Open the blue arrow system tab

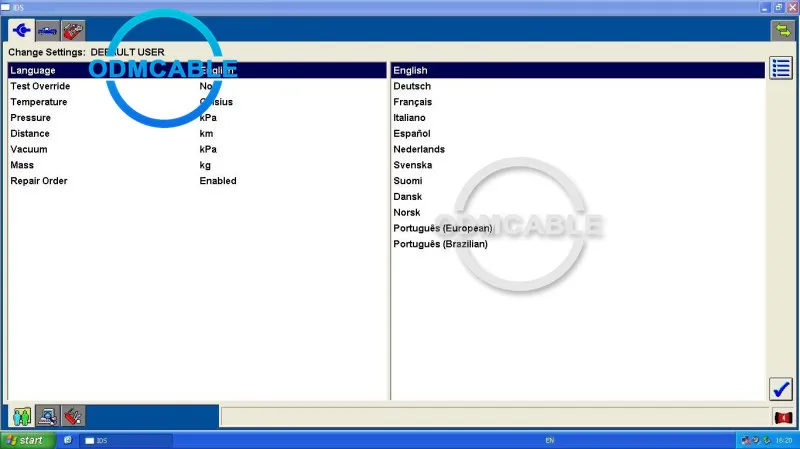pyautogui.click(x=21, y=31)
